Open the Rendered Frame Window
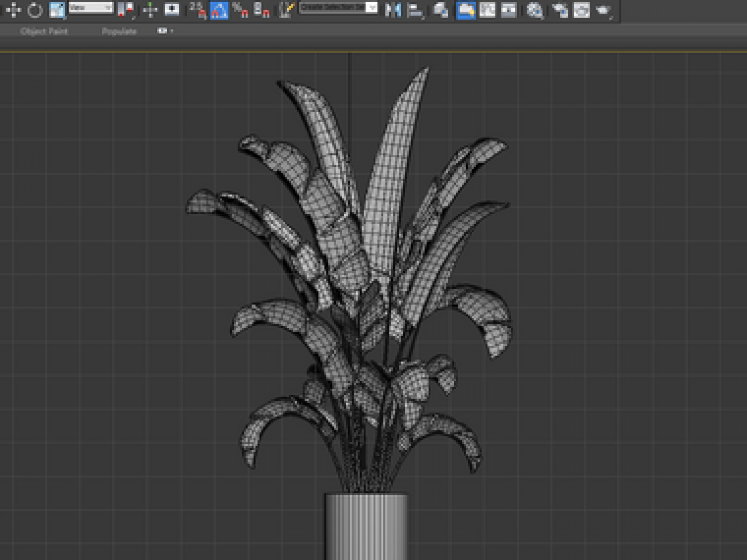Image resolution: width=747 pixels, height=560 pixels. pyautogui.click(x=581, y=9)
